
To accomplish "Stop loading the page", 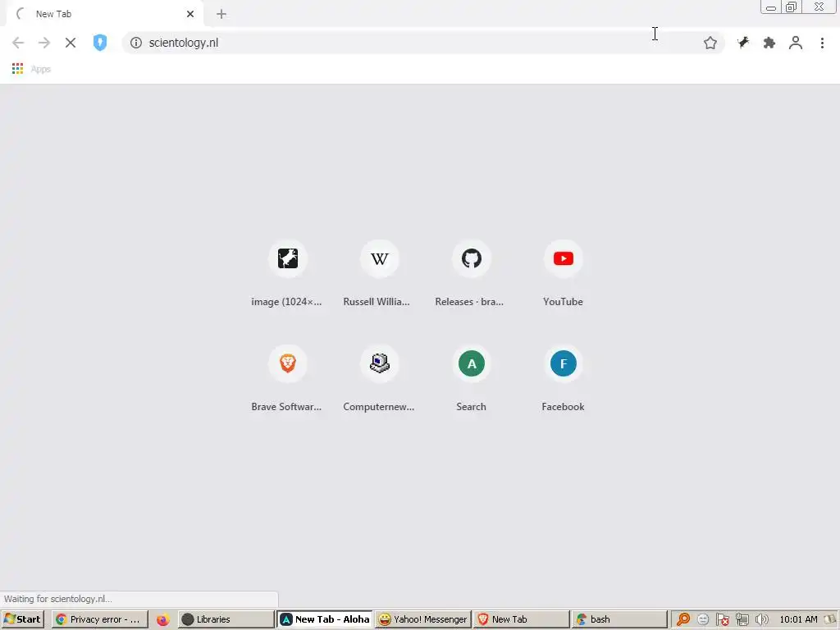I will (x=71, y=43).
